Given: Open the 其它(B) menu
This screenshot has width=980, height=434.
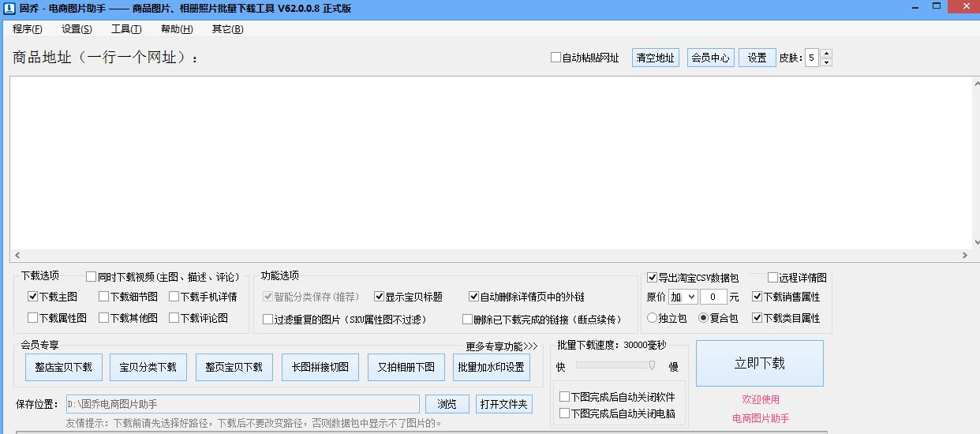Looking at the screenshot, I should [227, 29].
